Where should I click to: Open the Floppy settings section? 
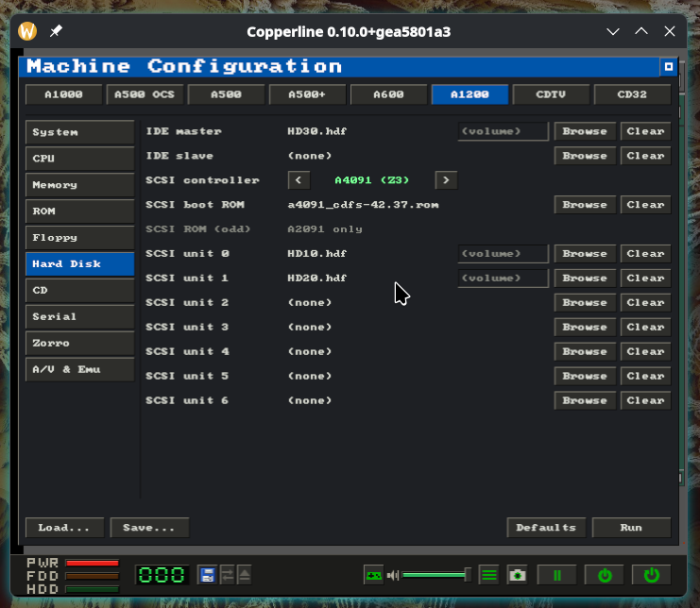pos(80,237)
